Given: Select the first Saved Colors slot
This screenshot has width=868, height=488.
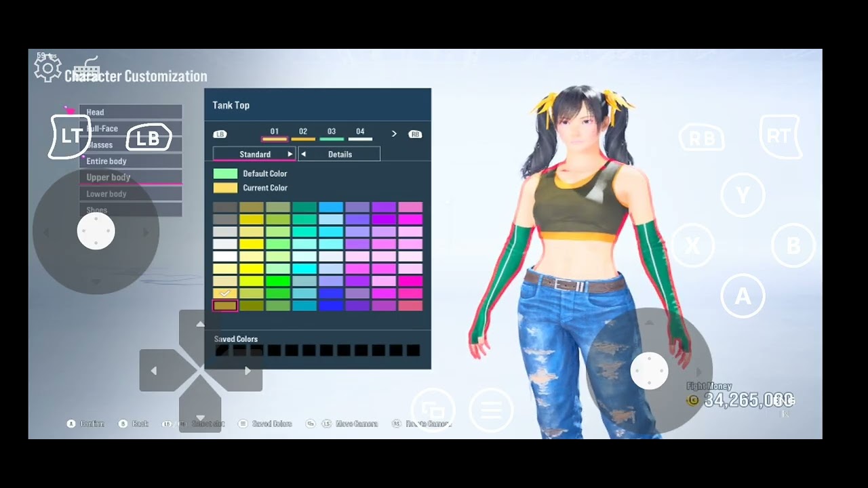Looking at the screenshot, I should click(222, 350).
